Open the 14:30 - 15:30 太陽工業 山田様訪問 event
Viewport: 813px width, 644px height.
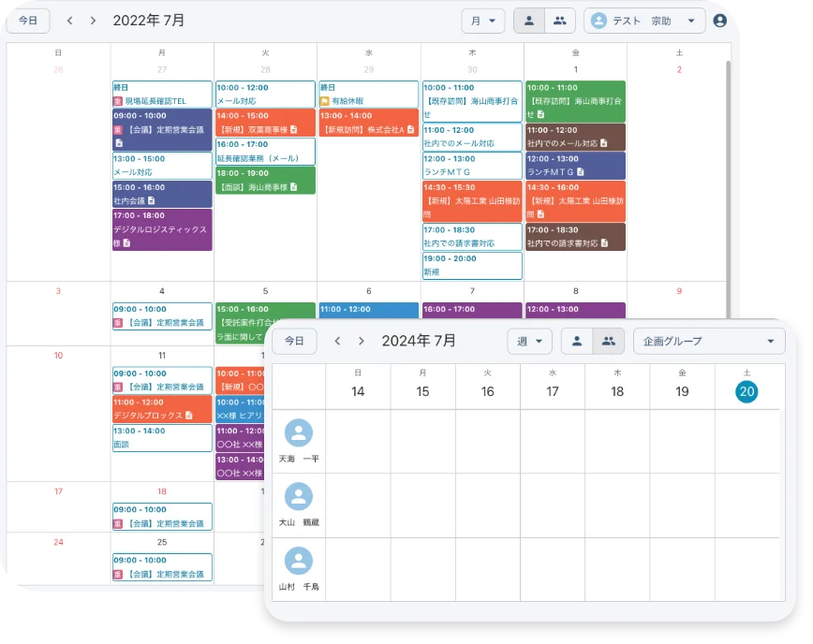[x=472, y=201]
